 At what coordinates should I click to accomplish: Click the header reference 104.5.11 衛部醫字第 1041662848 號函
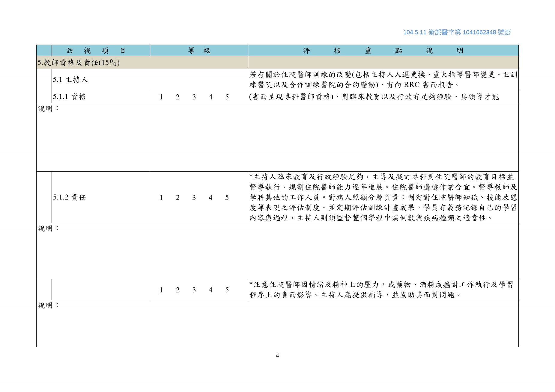(457, 32)
